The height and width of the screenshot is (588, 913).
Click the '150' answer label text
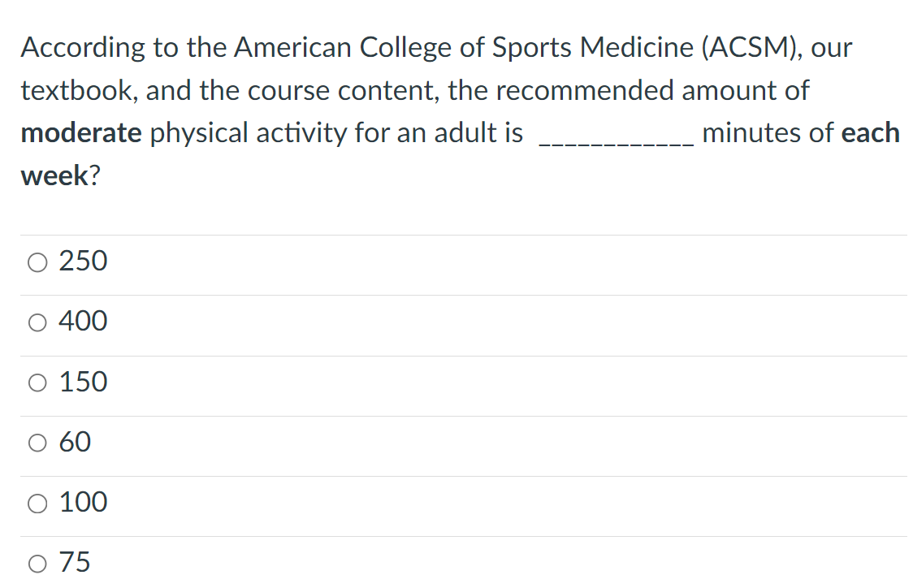(84, 382)
